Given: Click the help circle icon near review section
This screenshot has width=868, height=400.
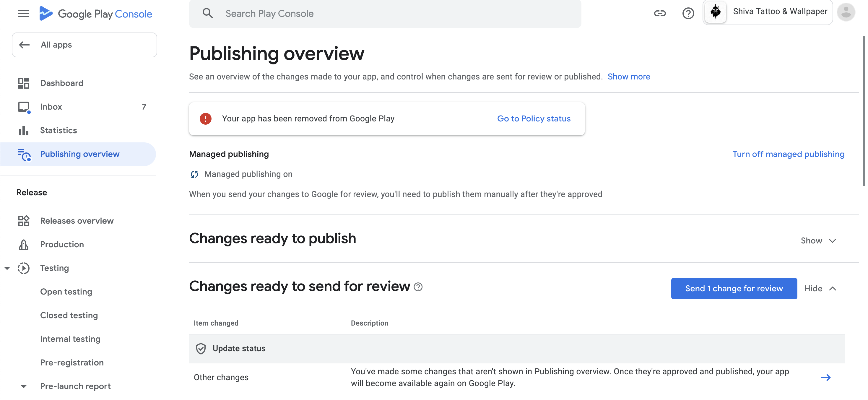Looking at the screenshot, I should click(417, 287).
